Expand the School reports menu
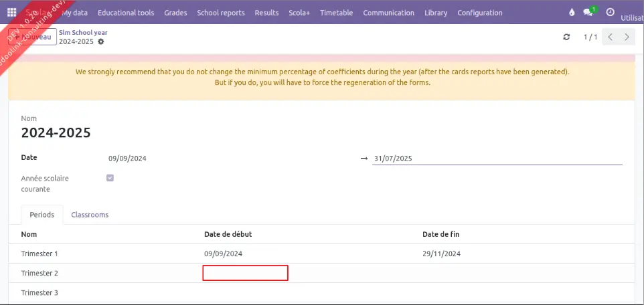This screenshot has width=644, height=305. coord(220,13)
